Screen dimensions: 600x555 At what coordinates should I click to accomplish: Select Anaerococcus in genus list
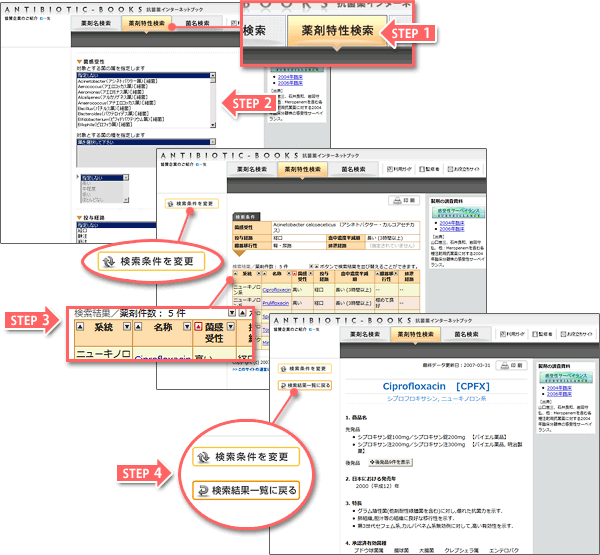coord(143,103)
